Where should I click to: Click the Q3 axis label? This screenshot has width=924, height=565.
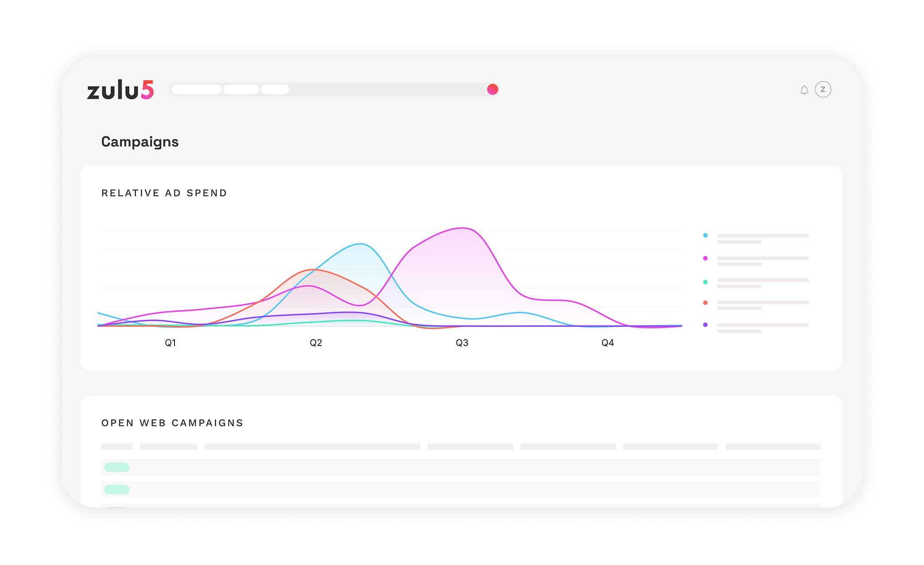462,343
